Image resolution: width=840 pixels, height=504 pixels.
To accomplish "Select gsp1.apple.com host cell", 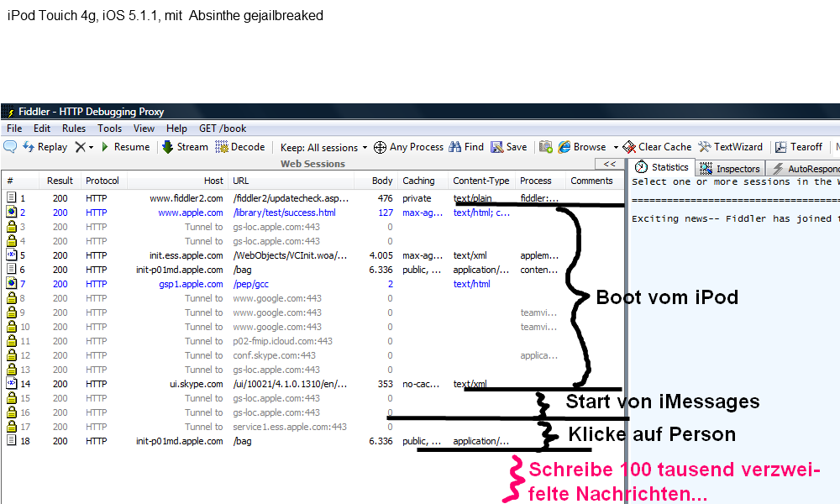I will (191, 284).
